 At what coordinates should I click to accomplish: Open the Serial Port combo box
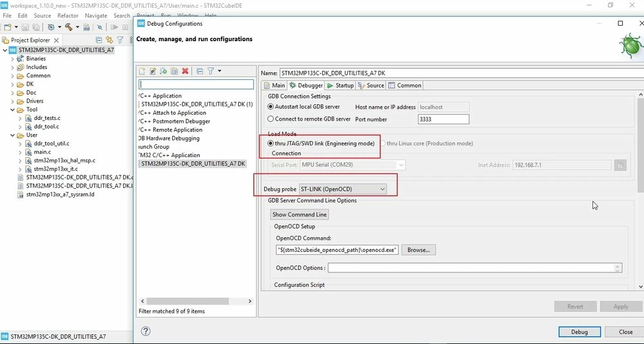(353, 165)
